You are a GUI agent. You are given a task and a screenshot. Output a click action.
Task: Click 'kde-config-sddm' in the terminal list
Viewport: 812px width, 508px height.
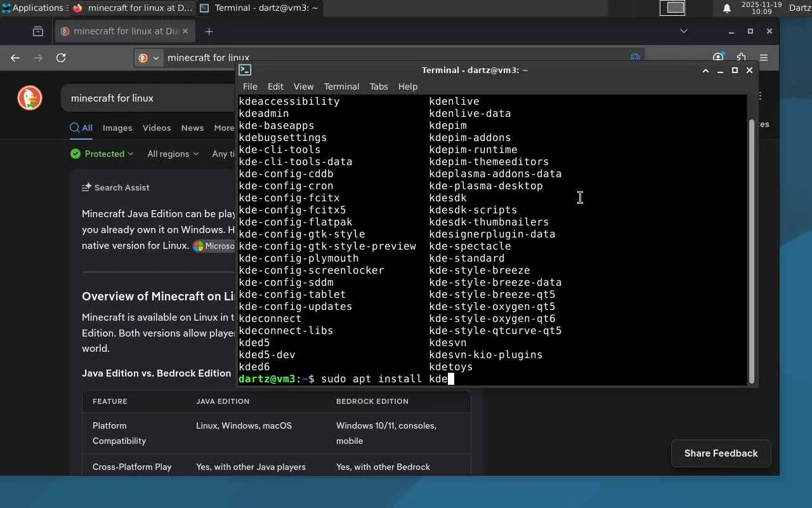point(286,283)
